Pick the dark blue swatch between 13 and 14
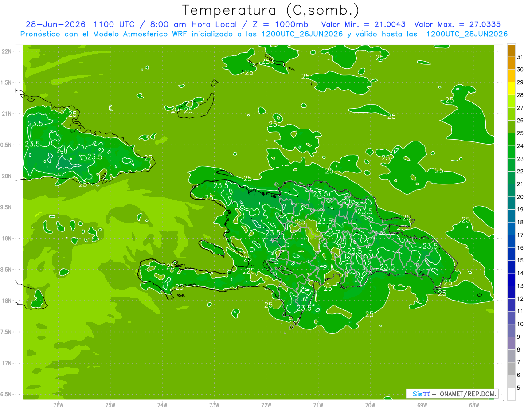The height and width of the screenshot is (411, 532). (511, 279)
